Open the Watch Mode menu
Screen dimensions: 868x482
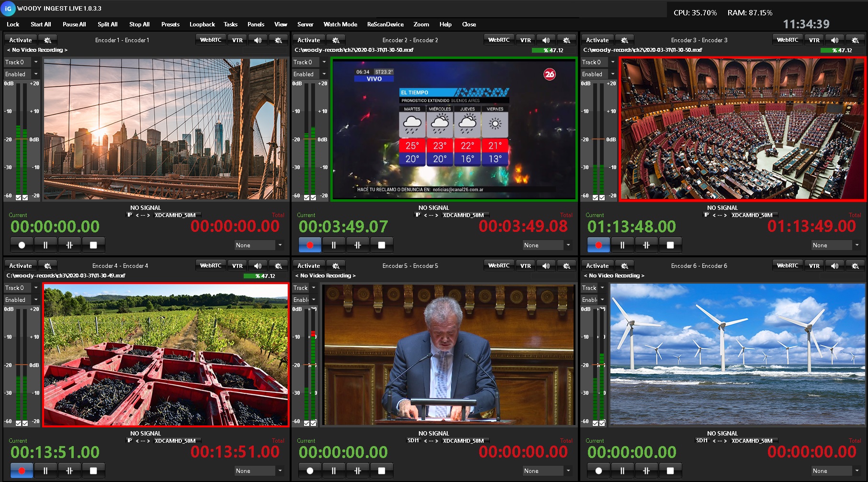click(340, 24)
